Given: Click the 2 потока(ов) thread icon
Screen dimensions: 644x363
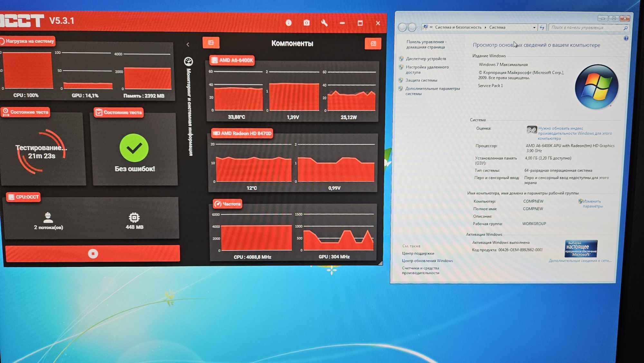Looking at the screenshot, I should point(48,218).
